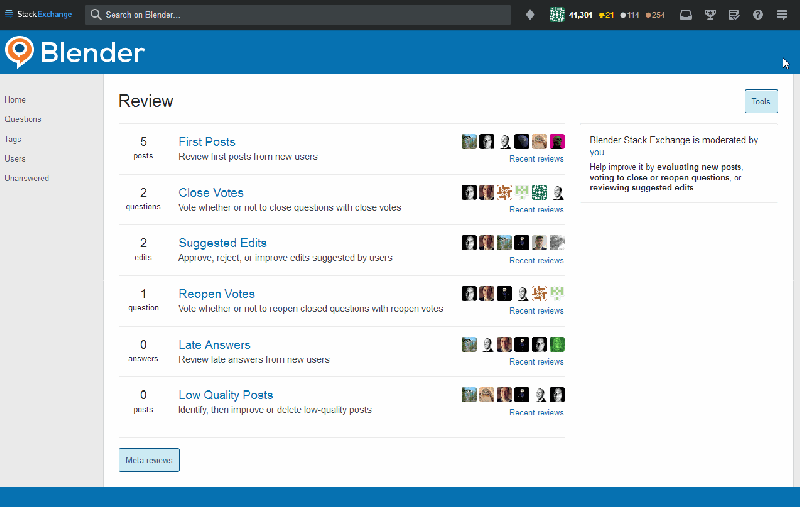Open the user profile avatar

point(557,15)
